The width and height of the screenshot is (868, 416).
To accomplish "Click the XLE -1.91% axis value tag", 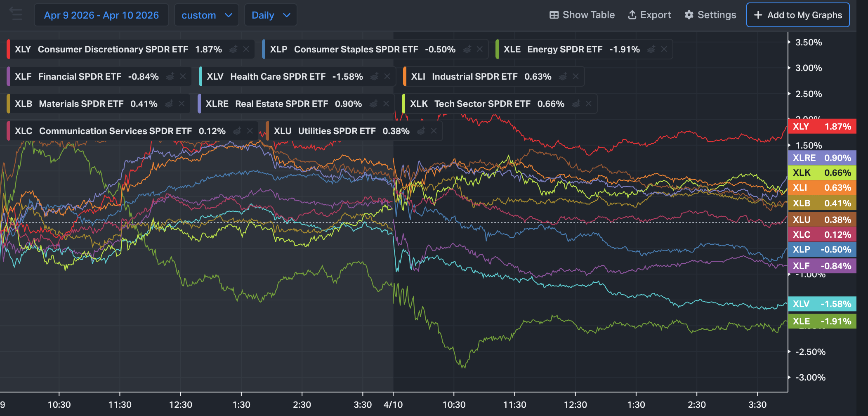I will [x=821, y=321].
